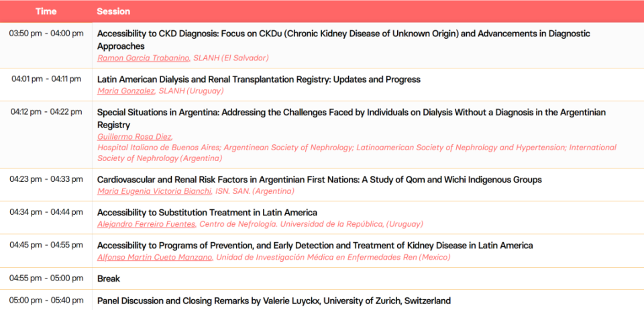This screenshot has height=310, width=644.
Task: Open Alejandro Ferreiro Fuentes speaker link
Action: pyautogui.click(x=148, y=223)
